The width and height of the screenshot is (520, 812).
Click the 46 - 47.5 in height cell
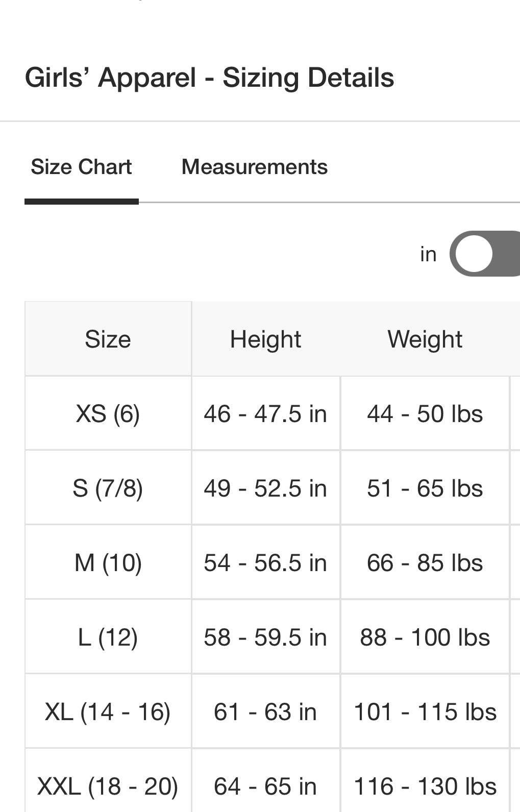pos(265,413)
